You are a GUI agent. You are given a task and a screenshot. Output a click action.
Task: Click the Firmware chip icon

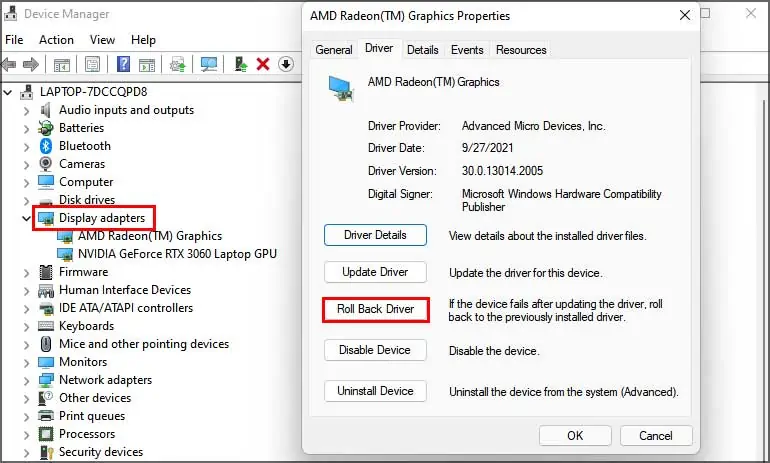(x=46, y=272)
